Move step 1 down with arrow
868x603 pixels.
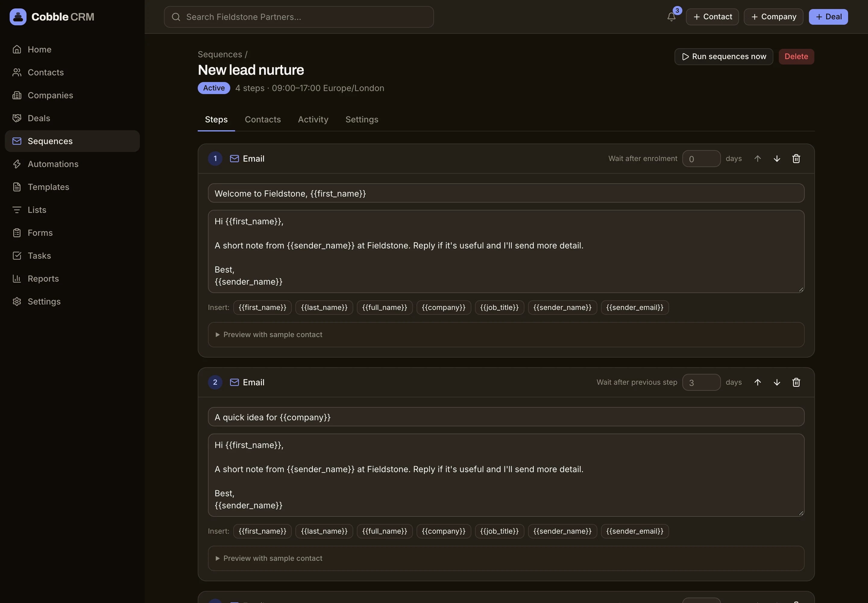(777, 159)
